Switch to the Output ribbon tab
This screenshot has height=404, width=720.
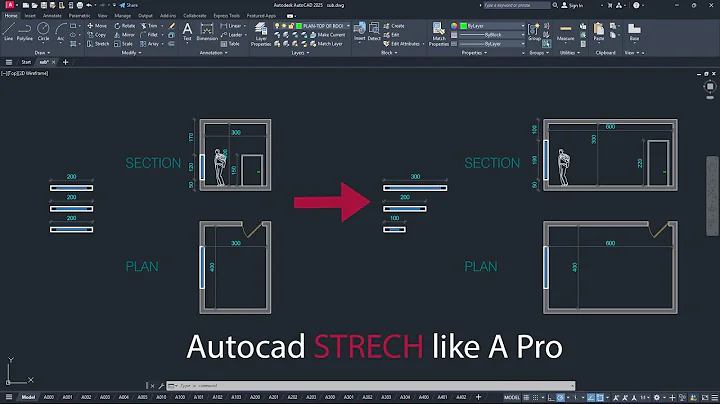coord(145,16)
